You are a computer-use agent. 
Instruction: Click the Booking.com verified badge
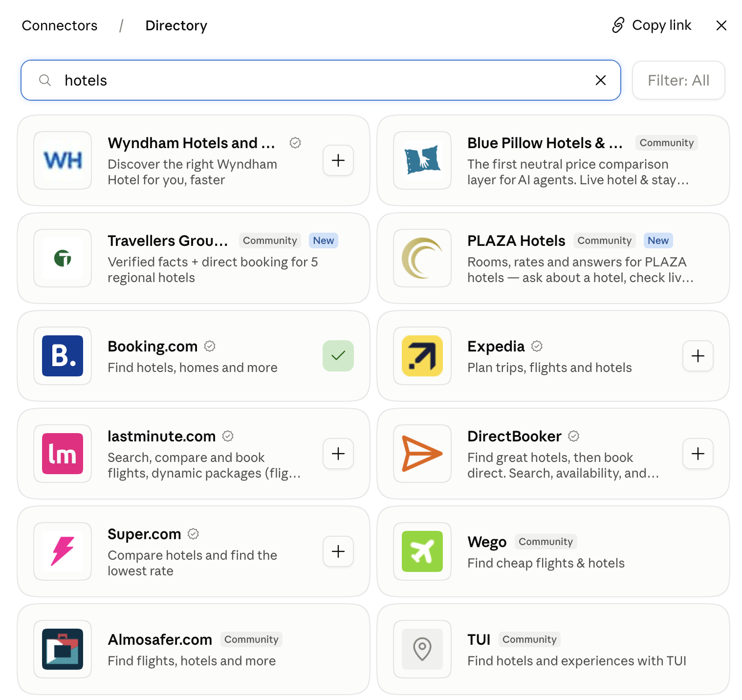pyautogui.click(x=210, y=346)
